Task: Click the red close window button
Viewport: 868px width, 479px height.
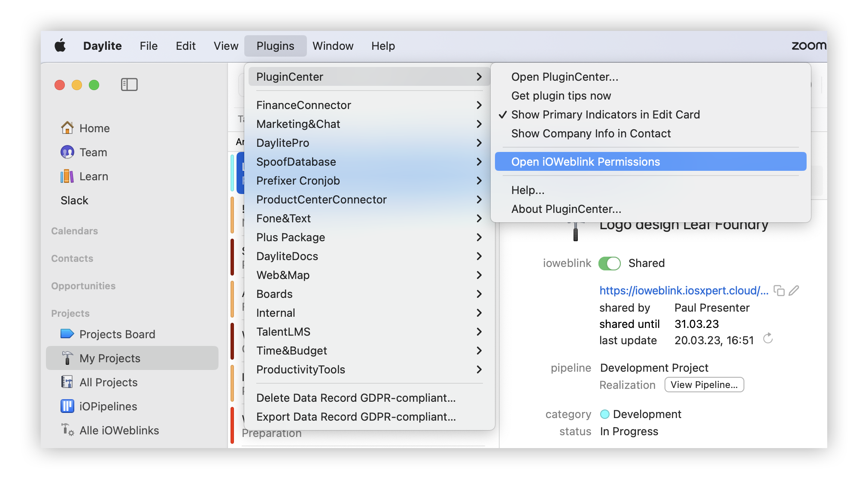Action: pyautogui.click(x=60, y=85)
